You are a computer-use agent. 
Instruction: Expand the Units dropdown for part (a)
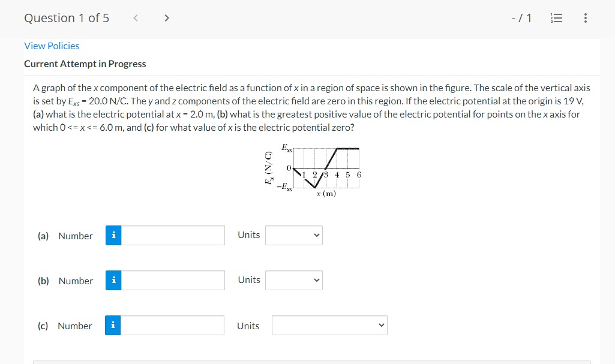pos(294,235)
